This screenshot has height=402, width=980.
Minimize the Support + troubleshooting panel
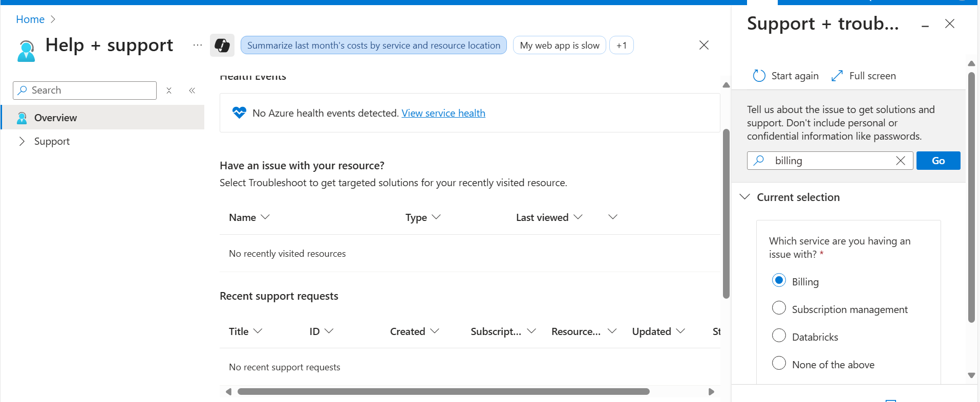pos(925,25)
